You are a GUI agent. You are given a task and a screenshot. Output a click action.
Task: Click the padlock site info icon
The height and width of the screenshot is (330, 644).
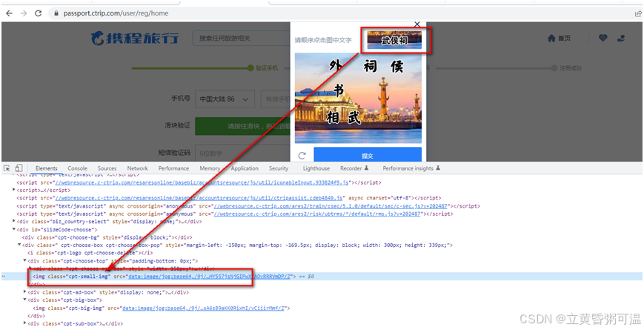pyautogui.click(x=56, y=13)
